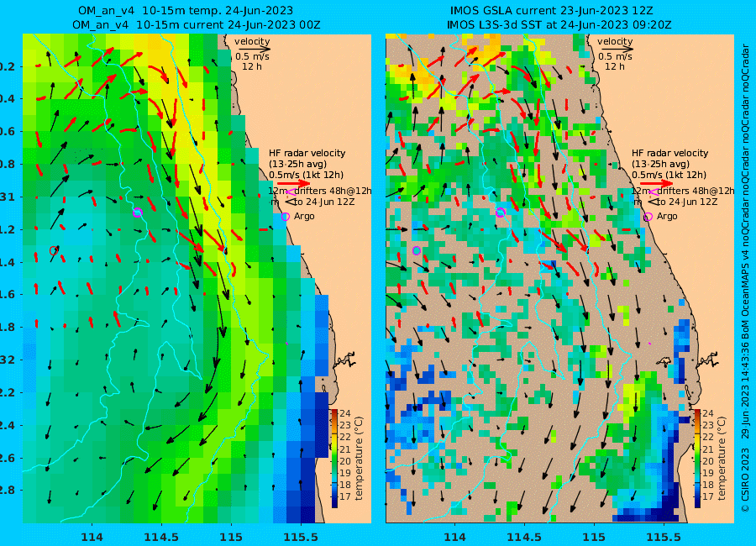Click the vertical CSIRO 2023 copyright text
This screenshot has width=756, height=546.
745,278
